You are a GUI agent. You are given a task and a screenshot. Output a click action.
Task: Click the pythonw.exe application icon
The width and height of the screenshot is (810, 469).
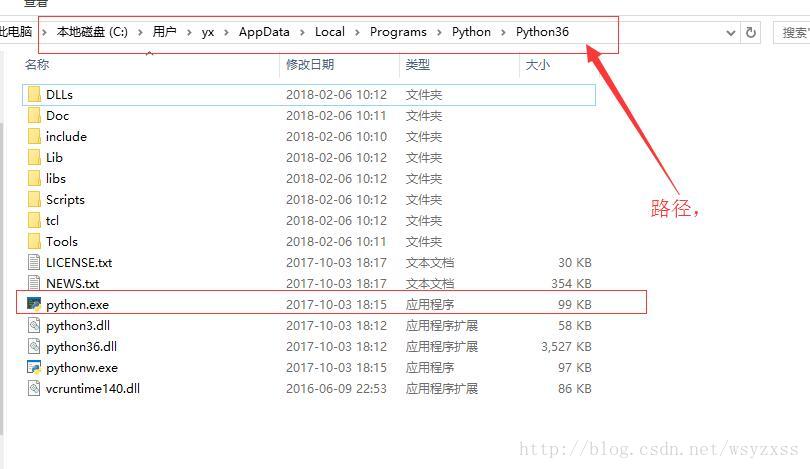34,367
